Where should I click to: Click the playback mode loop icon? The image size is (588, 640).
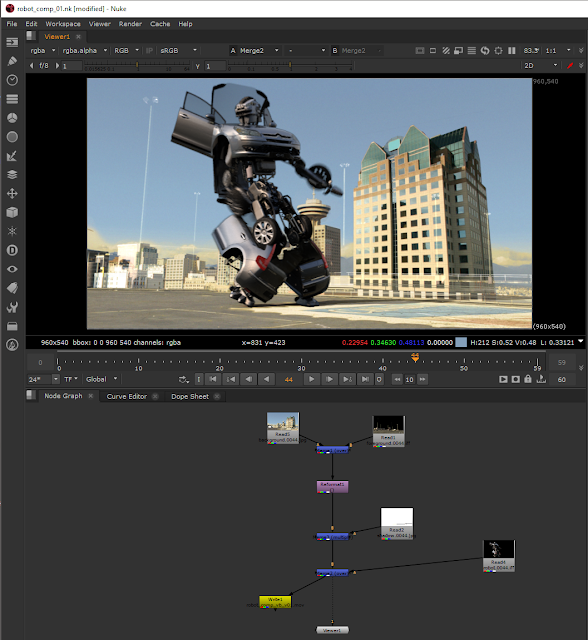[184, 380]
